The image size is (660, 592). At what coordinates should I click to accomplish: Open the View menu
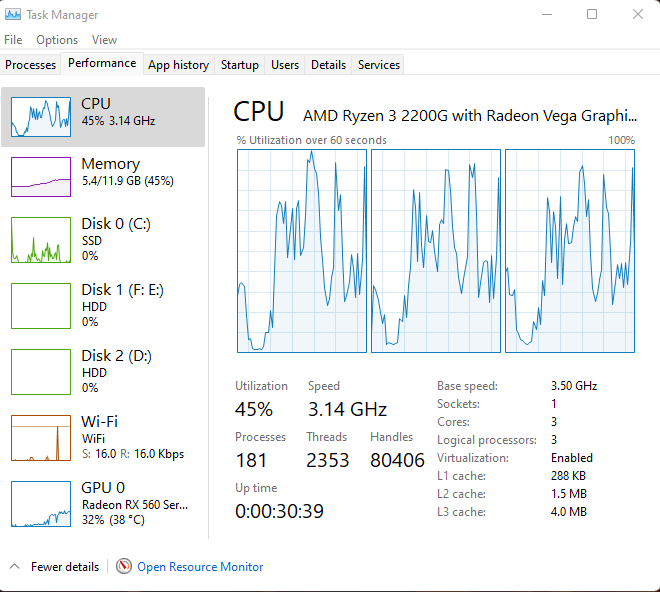(x=104, y=40)
